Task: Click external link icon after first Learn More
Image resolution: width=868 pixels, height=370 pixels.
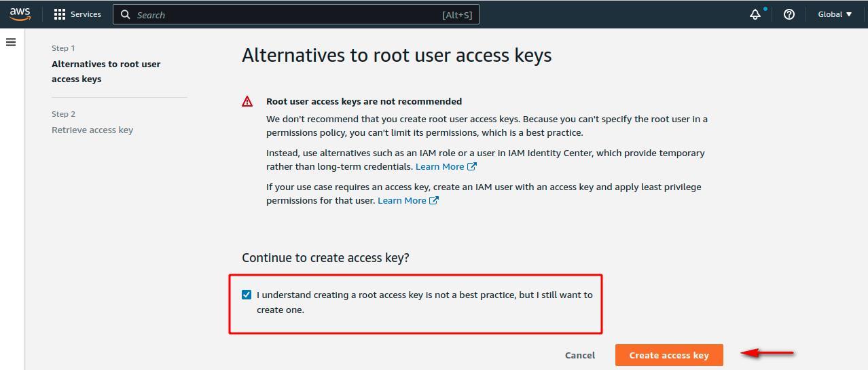Action: (472, 166)
